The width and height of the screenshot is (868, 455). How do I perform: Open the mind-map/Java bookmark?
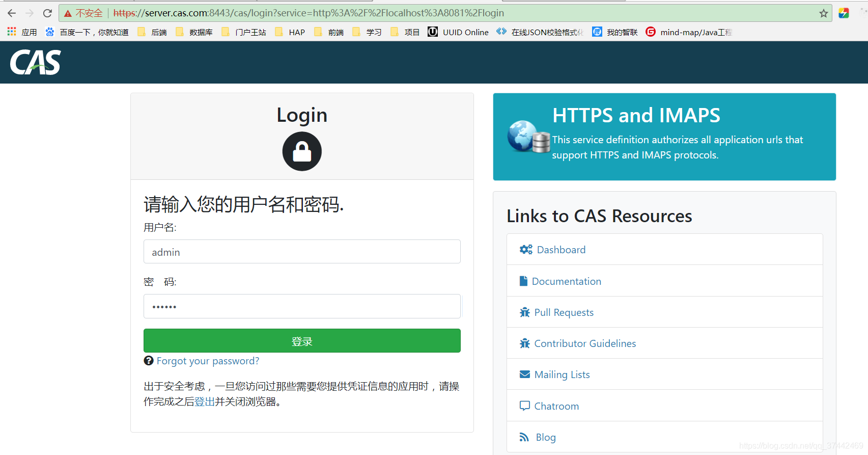[689, 32]
